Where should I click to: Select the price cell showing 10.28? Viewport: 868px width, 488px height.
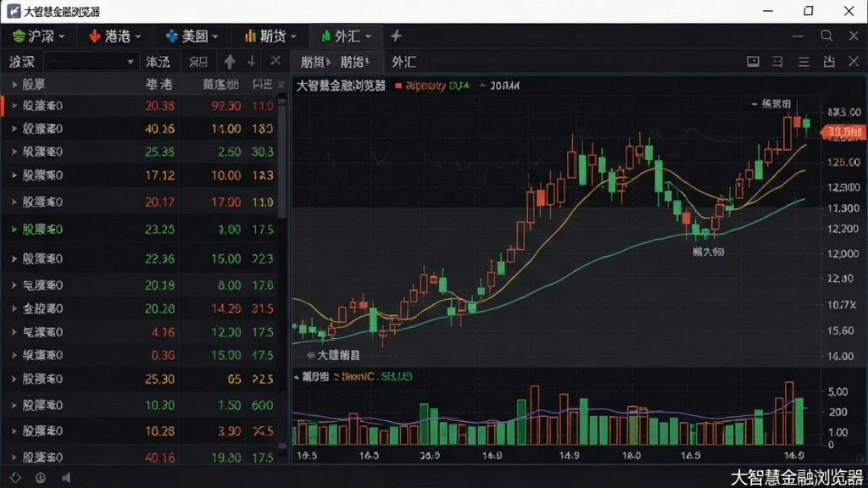coord(159,431)
